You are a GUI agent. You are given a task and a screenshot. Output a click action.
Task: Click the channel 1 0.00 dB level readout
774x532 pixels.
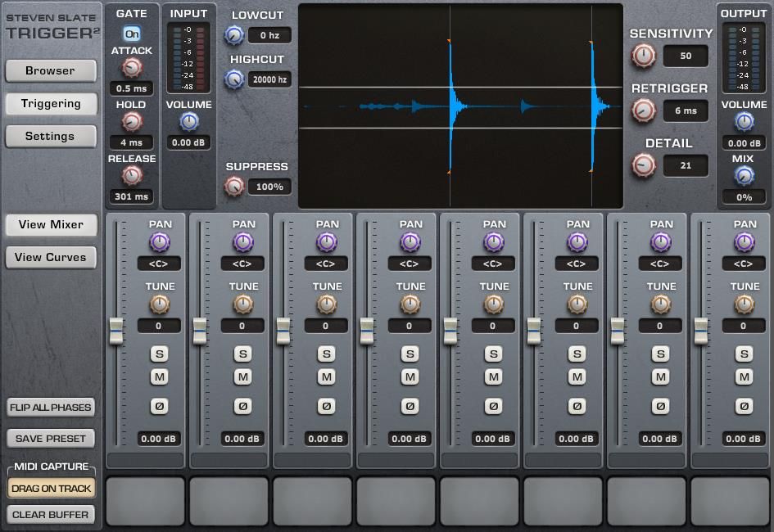[158, 439]
